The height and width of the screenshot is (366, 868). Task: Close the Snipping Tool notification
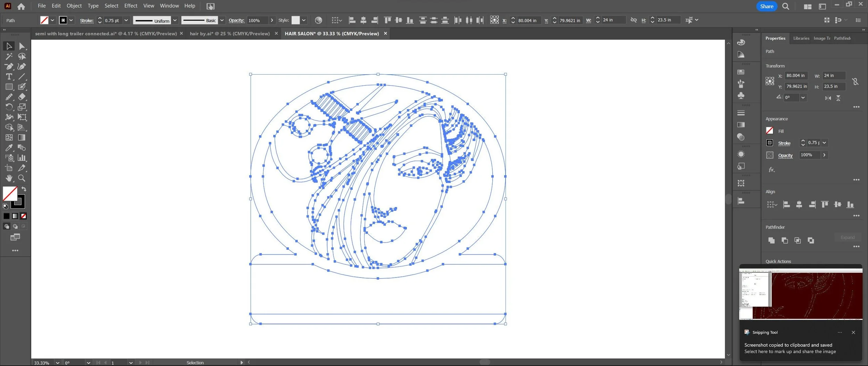[x=853, y=332]
